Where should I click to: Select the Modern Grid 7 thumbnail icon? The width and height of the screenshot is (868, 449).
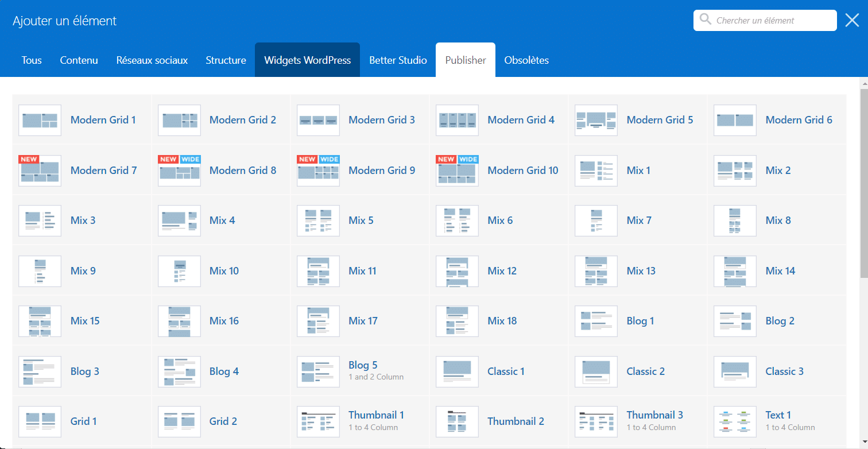coord(40,171)
